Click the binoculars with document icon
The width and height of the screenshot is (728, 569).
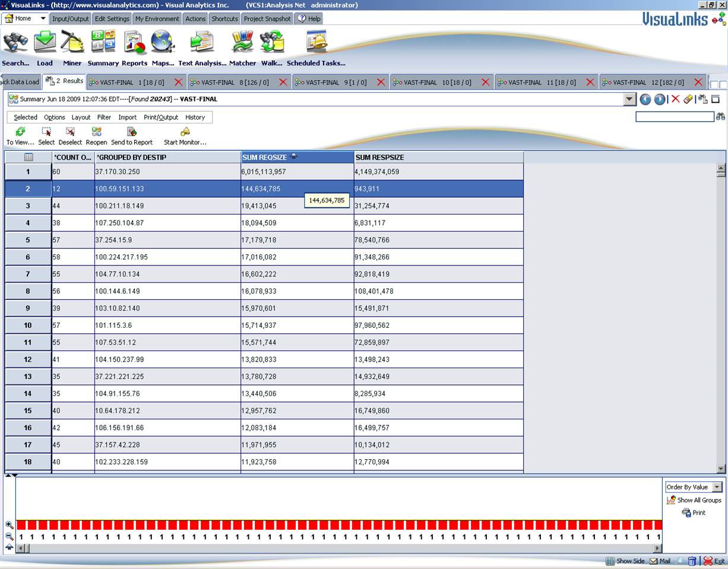click(703, 99)
